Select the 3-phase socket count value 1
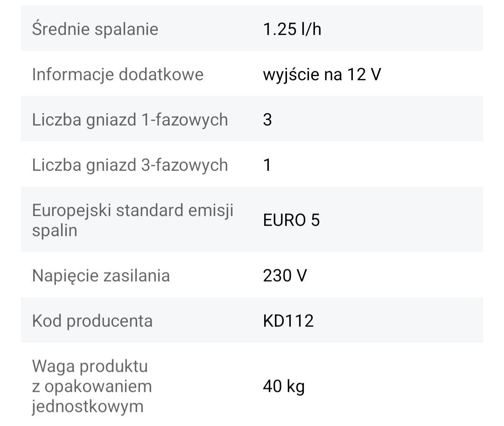504x426 pixels. coord(267,165)
